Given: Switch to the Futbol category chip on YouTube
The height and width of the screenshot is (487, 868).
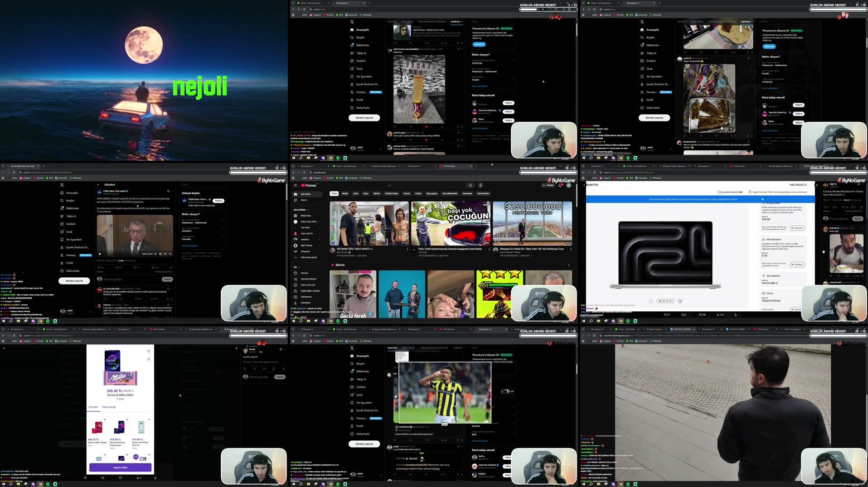Looking at the screenshot, I should click(x=418, y=193).
